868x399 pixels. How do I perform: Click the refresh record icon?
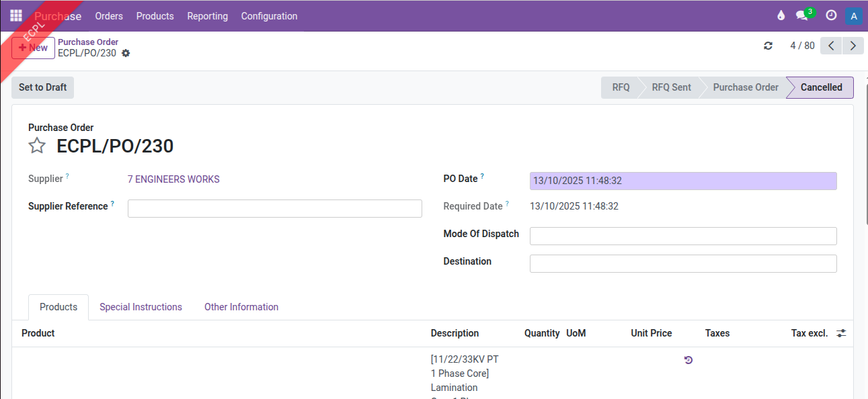coord(768,46)
